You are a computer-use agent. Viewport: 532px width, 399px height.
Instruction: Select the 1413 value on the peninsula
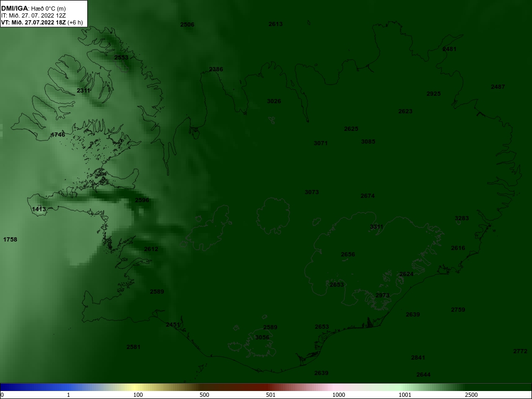[39, 209]
